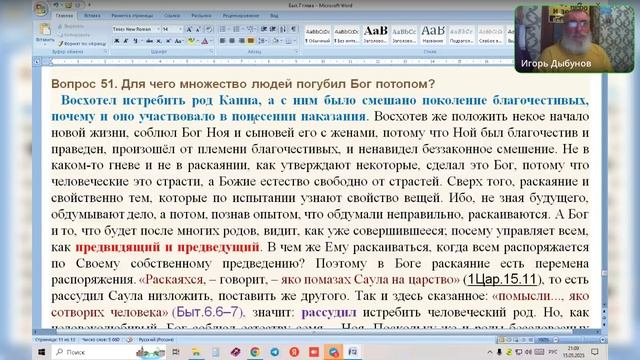The width and height of the screenshot is (640, 360).
Task: Apply red font color
Action: pos(205,41)
